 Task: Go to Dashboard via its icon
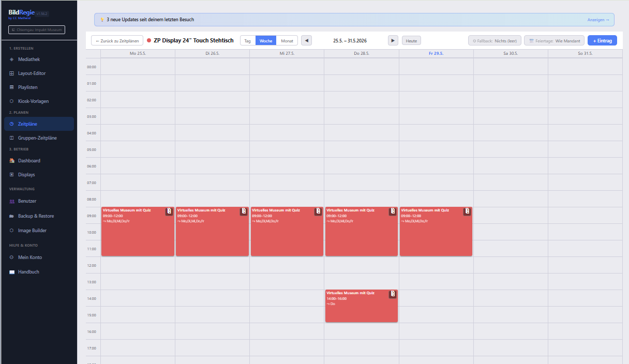coord(11,161)
